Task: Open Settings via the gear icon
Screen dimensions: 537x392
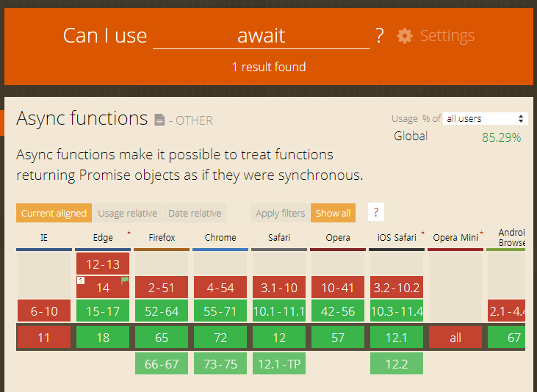Action: (405, 36)
